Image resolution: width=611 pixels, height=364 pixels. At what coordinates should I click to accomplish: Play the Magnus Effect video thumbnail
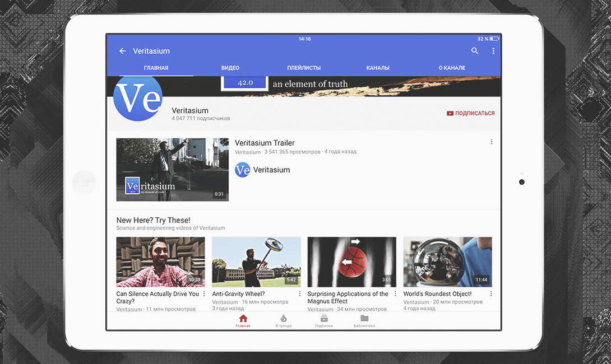point(352,262)
